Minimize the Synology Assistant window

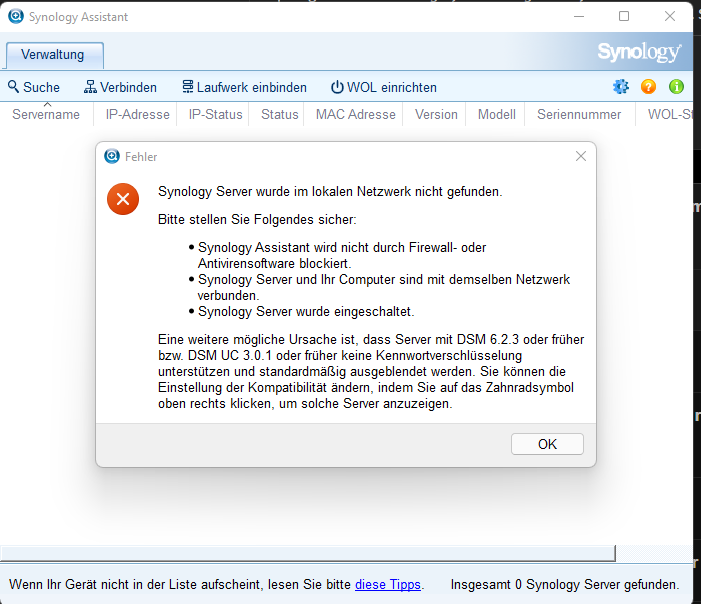coord(579,17)
